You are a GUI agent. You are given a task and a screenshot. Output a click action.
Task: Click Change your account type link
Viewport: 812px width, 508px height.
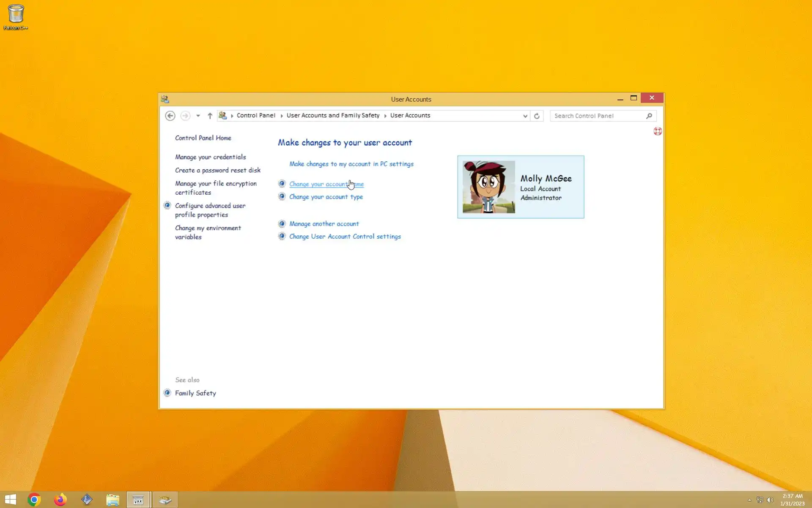coord(326,197)
